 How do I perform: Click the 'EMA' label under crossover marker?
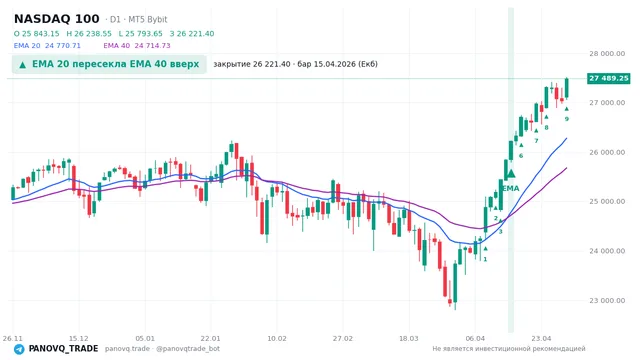(511, 188)
